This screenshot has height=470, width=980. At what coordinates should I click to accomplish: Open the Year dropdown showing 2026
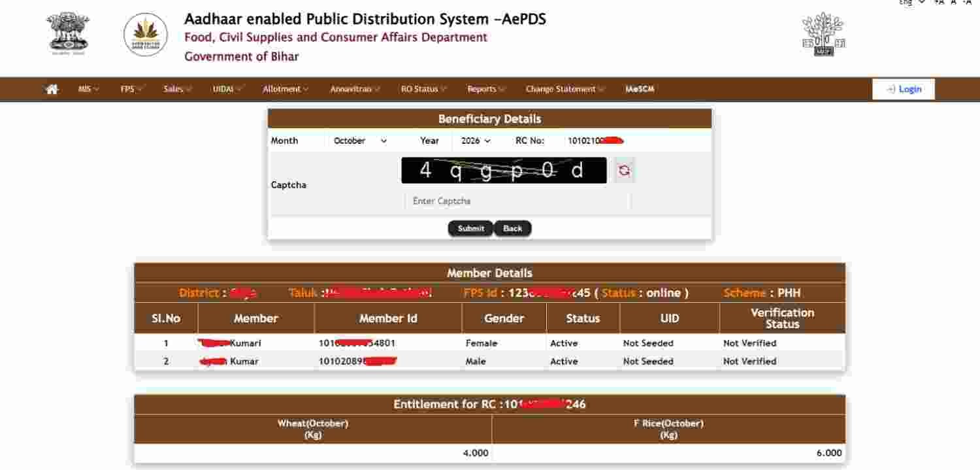[476, 141]
